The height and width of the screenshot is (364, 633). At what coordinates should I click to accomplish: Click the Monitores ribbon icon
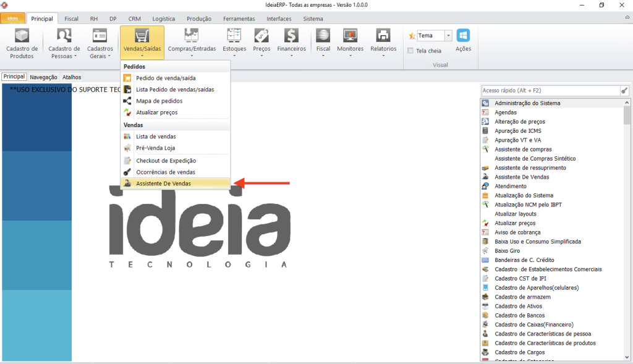pos(350,36)
